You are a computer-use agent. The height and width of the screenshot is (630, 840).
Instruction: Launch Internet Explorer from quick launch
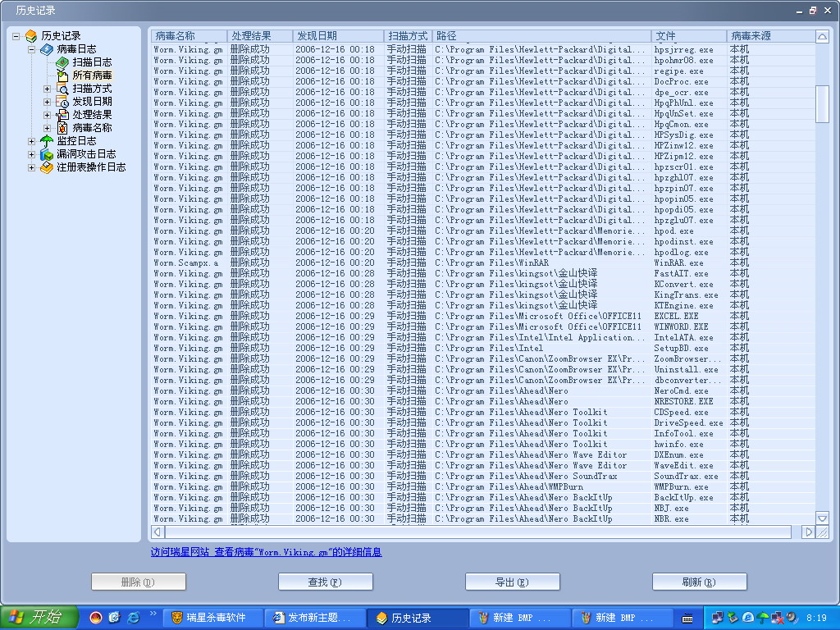[132, 618]
